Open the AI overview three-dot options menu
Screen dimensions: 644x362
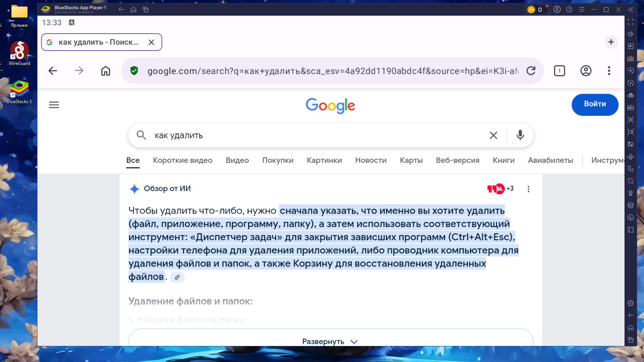point(528,189)
